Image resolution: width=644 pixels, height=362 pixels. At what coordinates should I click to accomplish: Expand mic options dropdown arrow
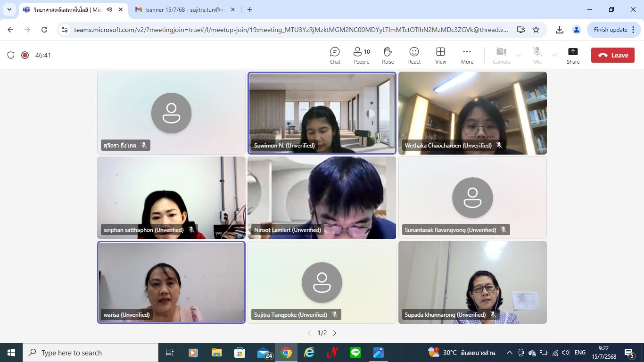tap(554, 55)
